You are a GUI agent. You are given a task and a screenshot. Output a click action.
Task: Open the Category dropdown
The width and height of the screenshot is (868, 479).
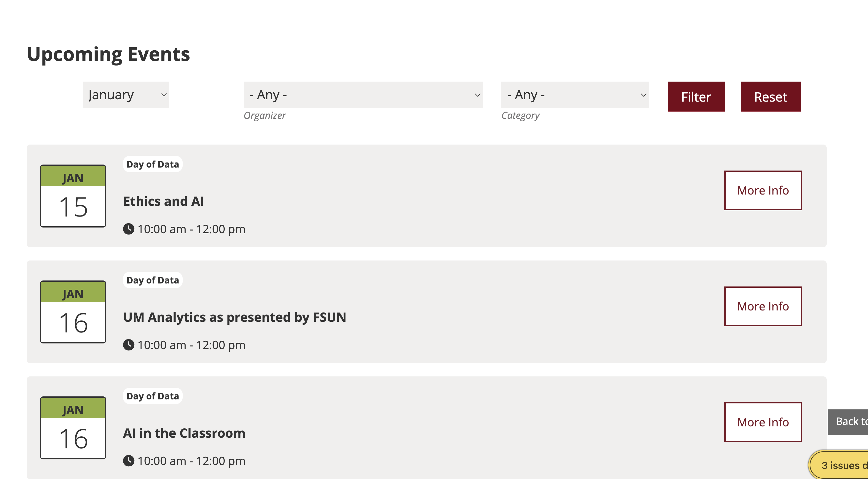click(x=574, y=95)
